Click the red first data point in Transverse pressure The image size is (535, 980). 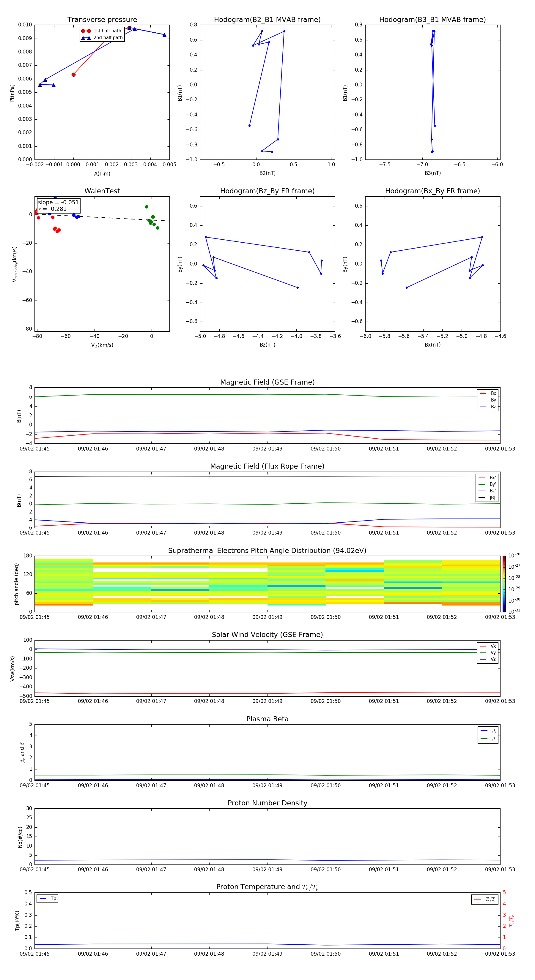[x=73, y=75]
